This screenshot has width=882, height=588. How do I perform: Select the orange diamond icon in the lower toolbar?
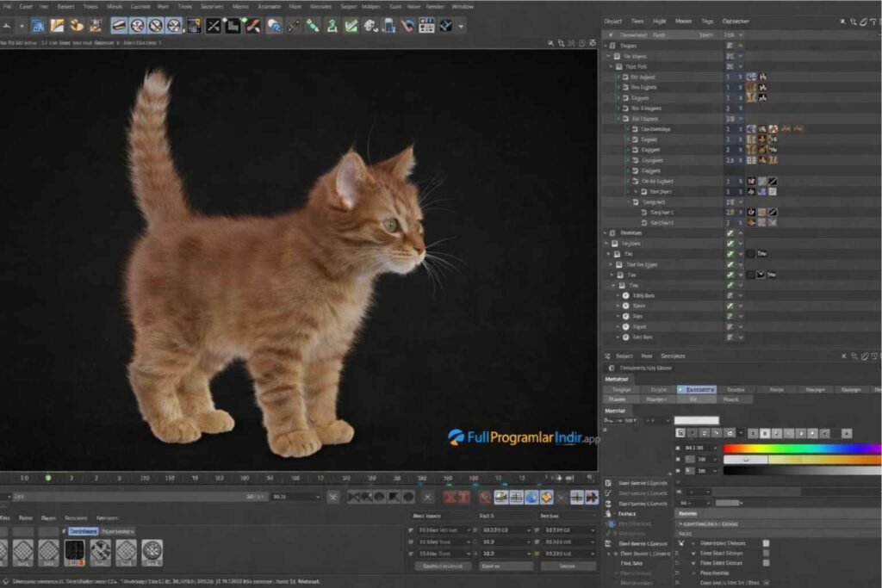click(545, 498)
